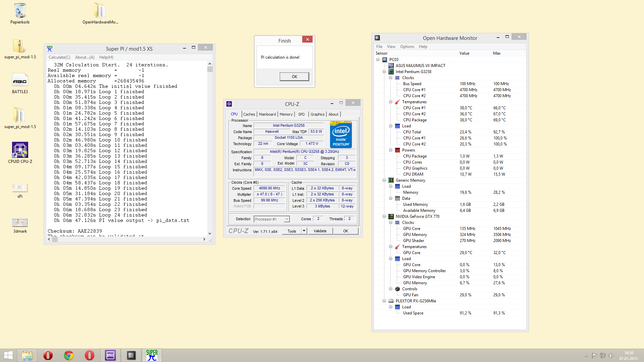This screenshot has height=362, width=644.
Task: Click the Validate button in CPU-Z
Action: 320,231
